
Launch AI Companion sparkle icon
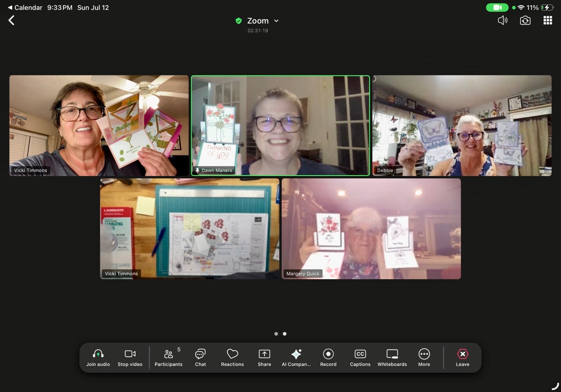(x=296, y=358)
